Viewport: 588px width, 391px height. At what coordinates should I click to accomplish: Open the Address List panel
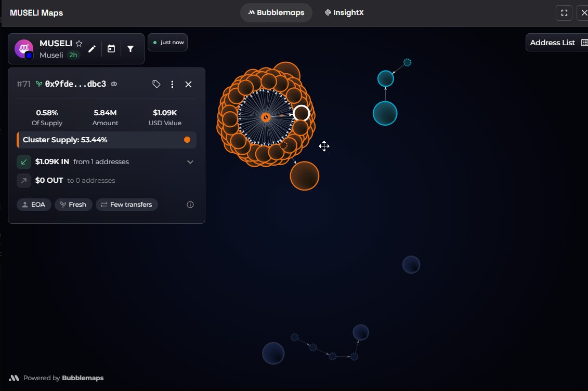click(557, 43)
